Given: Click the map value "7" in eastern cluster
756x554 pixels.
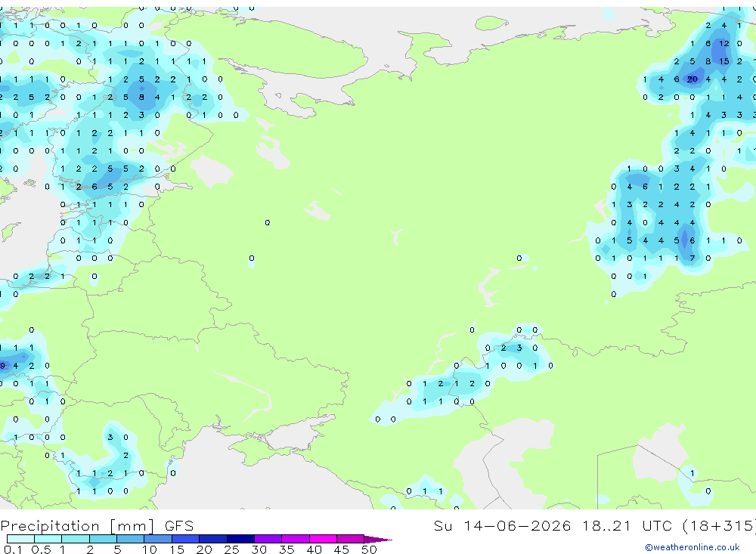Looking at the screenshot, I should (692, 258).
